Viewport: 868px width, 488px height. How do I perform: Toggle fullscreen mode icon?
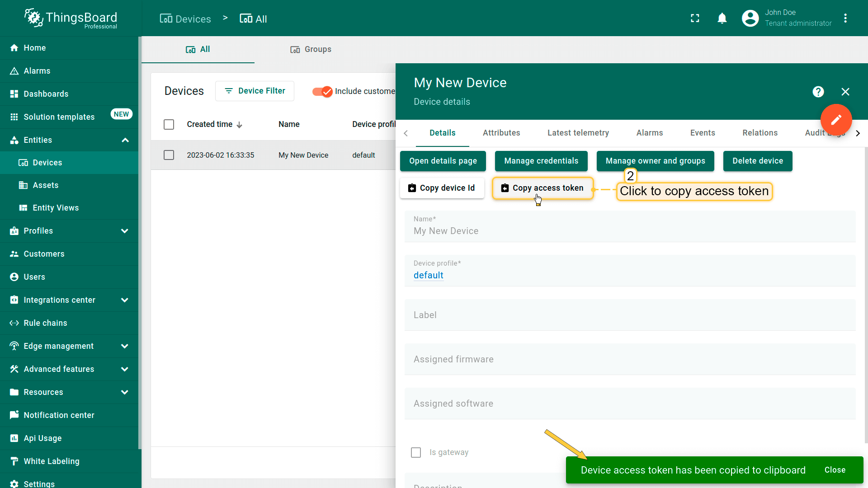695,19
